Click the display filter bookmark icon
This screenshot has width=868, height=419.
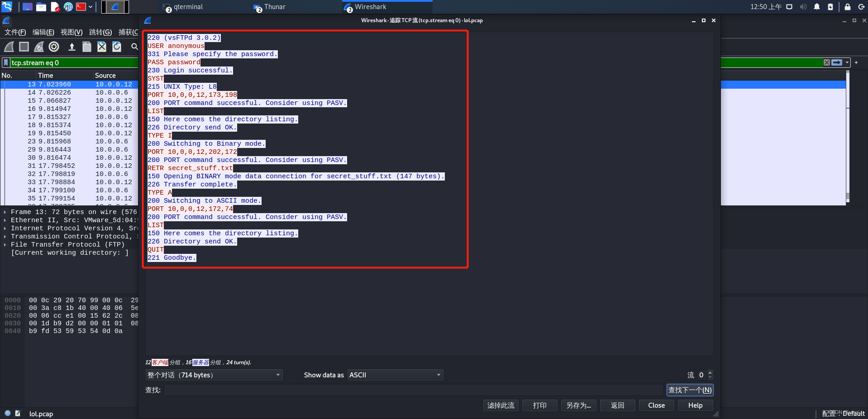pos(6,62)
